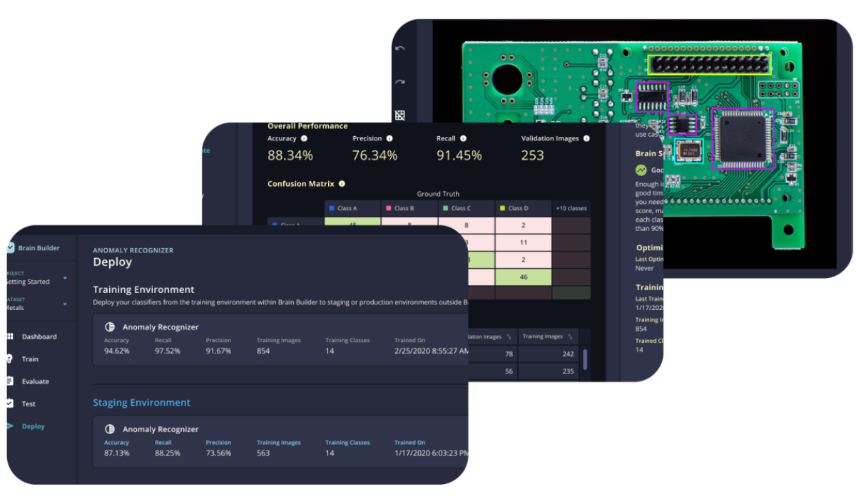The image size is (856, 504).
Task: Click the Deploy paper-plane icon
Action: [9, 426]
